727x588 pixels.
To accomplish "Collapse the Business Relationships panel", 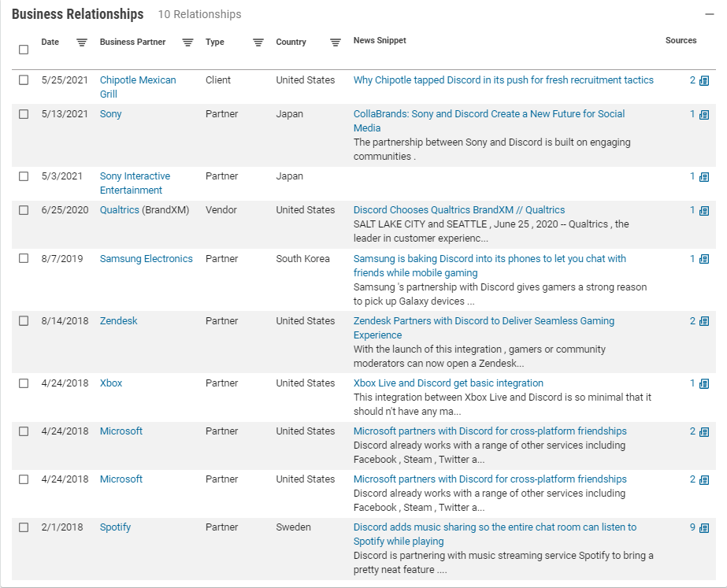I will coord(709,14).
